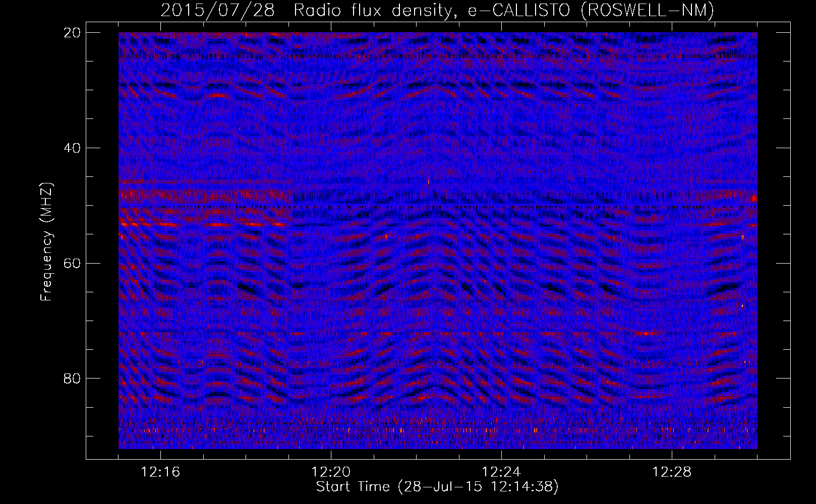Click the "Start Time (28-Jul-15 12:14:38)" x-axis label
Viewport: 816px width, 504px height.
[x=437, y=487]
